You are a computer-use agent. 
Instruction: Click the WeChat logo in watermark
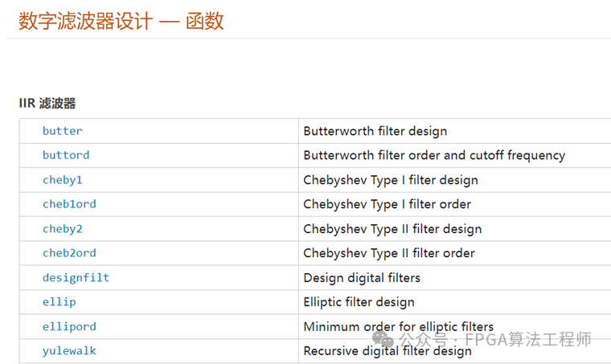(x=386, y=339)
